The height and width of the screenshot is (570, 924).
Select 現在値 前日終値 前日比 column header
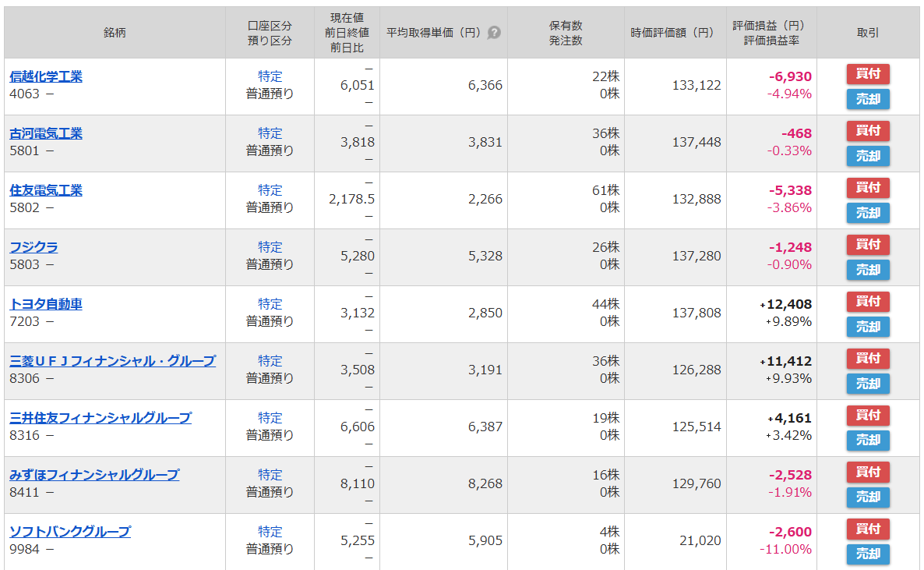click(x=347, y=33)
